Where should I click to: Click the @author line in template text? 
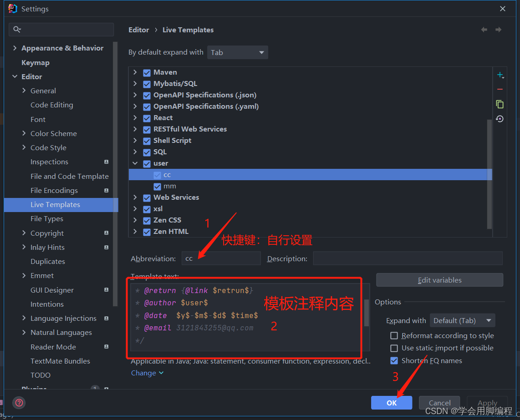tap(172, 303)
